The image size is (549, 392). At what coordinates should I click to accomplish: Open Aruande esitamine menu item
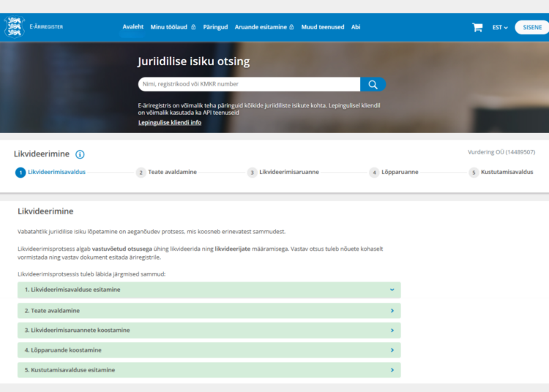tap(261, 27)
